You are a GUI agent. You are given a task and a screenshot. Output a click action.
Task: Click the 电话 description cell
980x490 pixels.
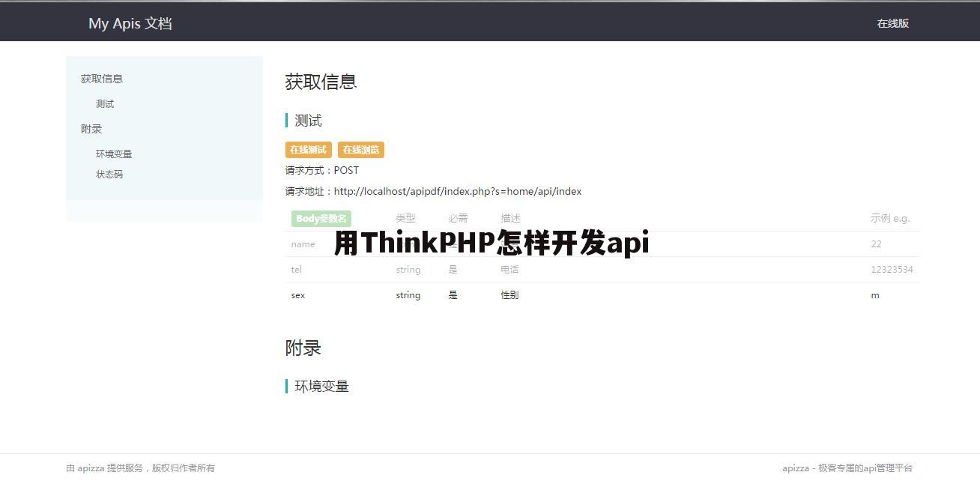pos(509,270)
